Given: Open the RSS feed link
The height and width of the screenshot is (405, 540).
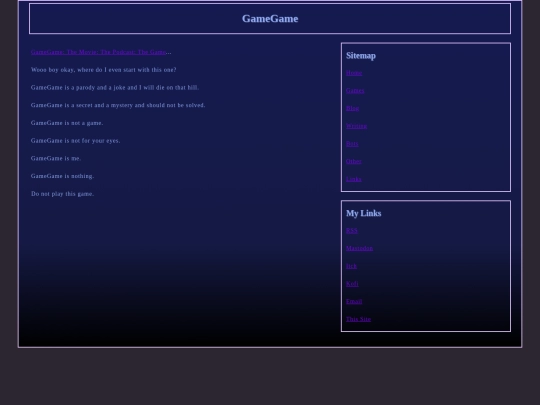Looking at the screenshot, I should (x=352, y=230).
